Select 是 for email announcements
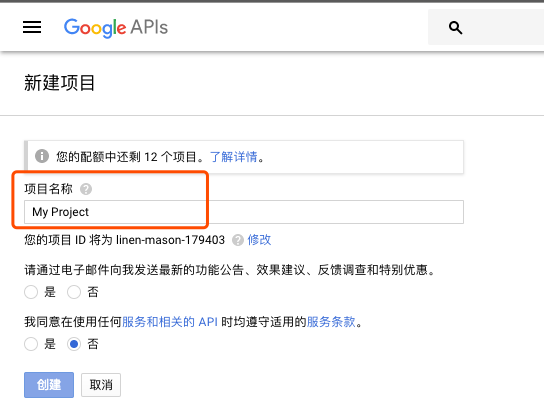 click(x=31, y=292)
